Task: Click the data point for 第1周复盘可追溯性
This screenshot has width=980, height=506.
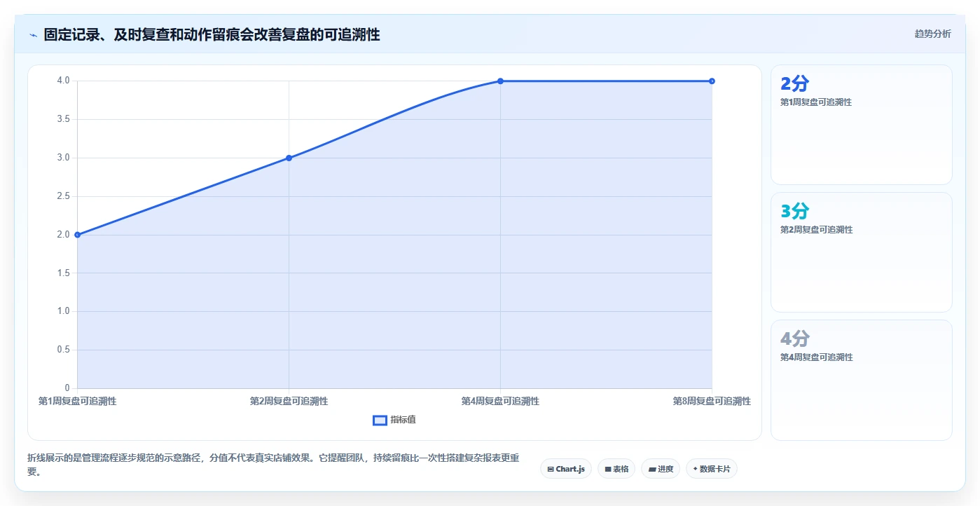Action: tap(77, 235)
